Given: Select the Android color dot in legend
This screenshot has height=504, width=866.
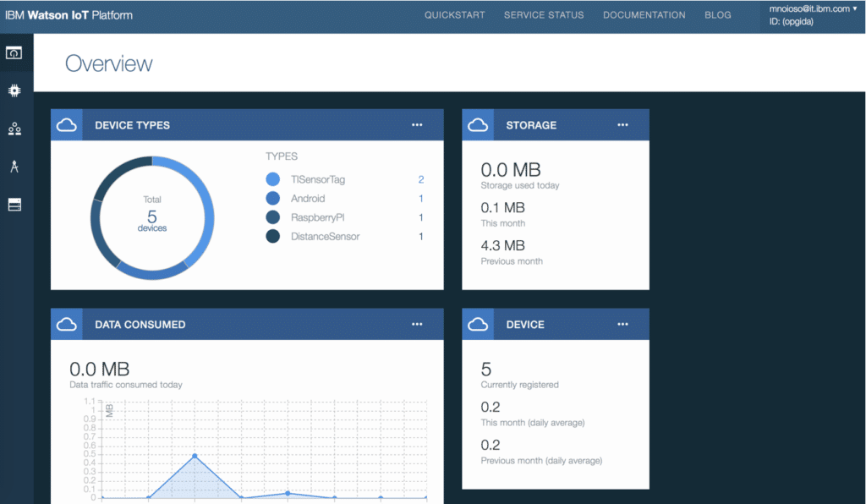Looking at the screenshot, I should pos(273,198).
